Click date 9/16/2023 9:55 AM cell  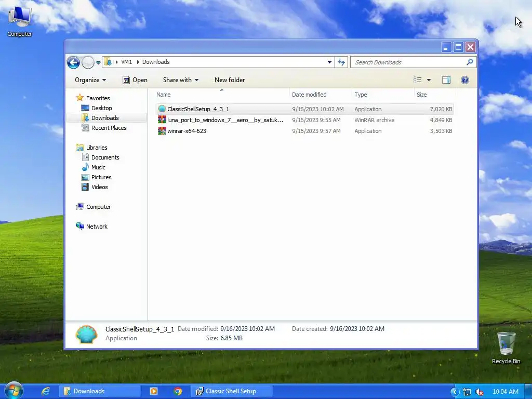(316, 120)
